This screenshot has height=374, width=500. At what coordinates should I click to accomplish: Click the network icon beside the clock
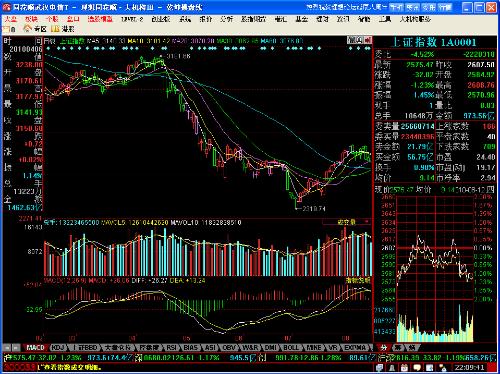[x=443, y=368]
